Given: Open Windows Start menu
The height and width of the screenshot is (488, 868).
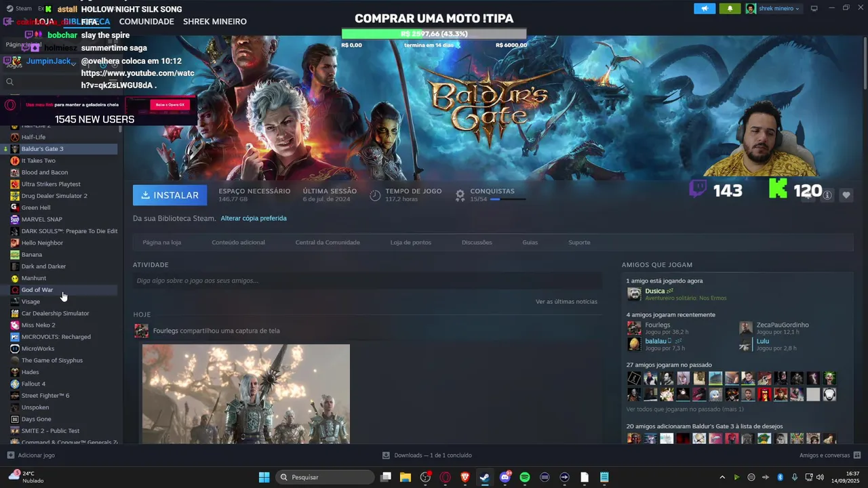Looking at the screenshot, I should (264, 477).
